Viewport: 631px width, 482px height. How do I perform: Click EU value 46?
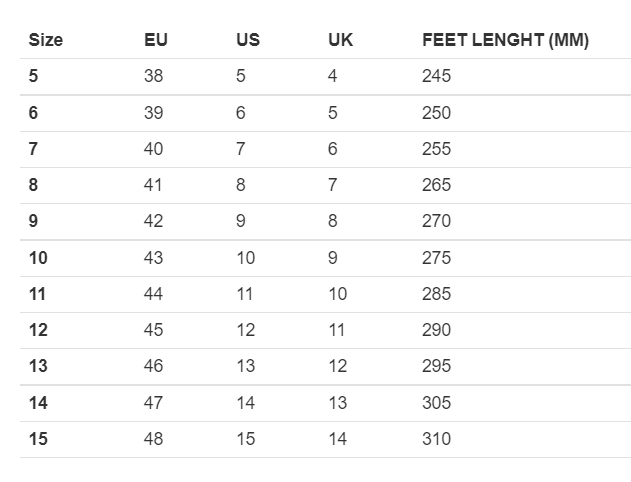154,366
